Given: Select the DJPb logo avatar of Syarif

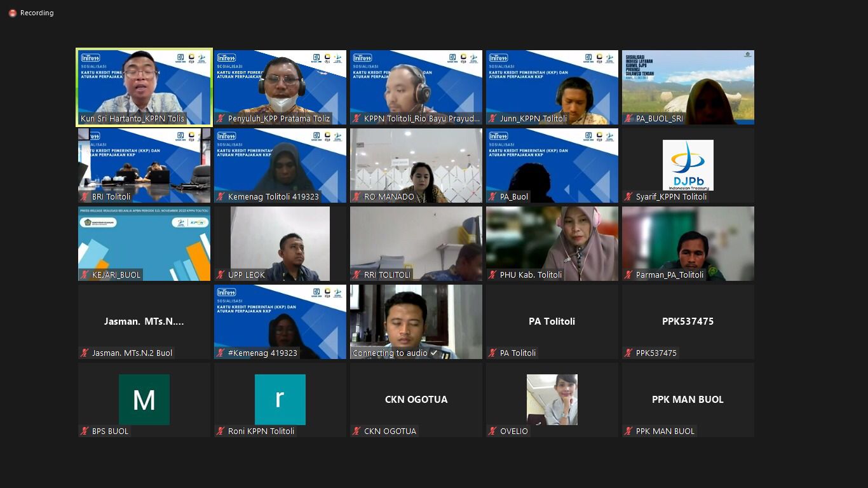Looking at the screenshot, I should (688, 165).
